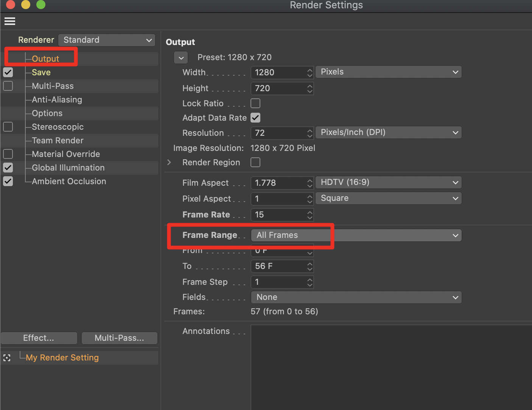Open Ambient Occlusion settings
Screen dimensions: 532x410
(x=69, y=181)
